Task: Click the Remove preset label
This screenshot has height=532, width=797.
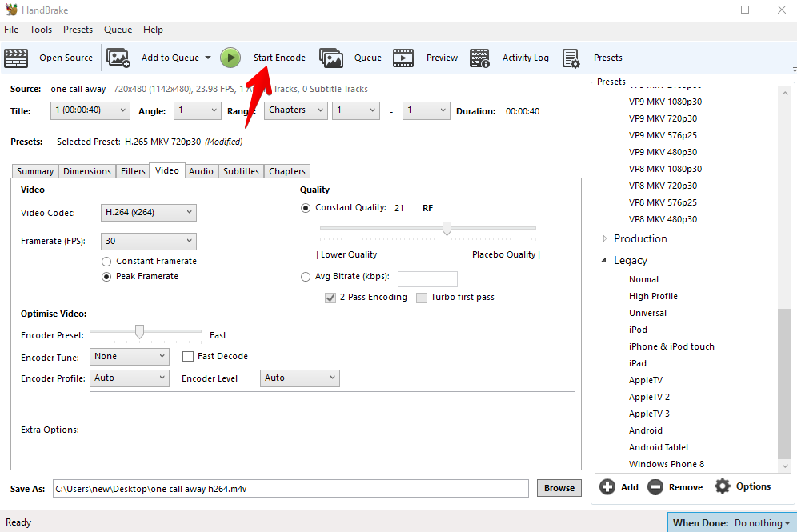Action: point(686,487)
